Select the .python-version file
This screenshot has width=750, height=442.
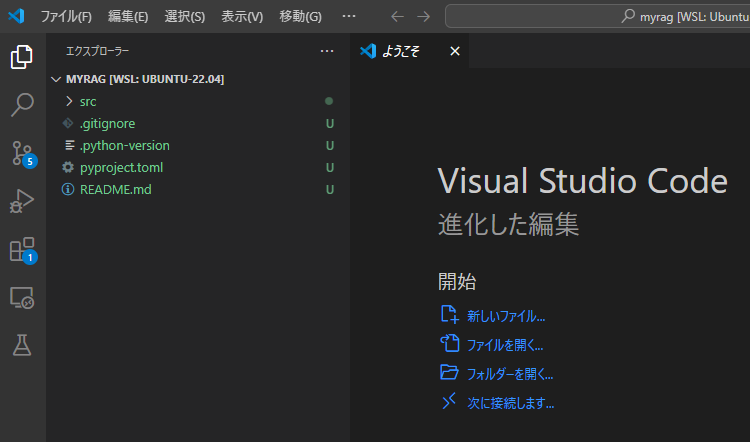click(x=198, y=145)
